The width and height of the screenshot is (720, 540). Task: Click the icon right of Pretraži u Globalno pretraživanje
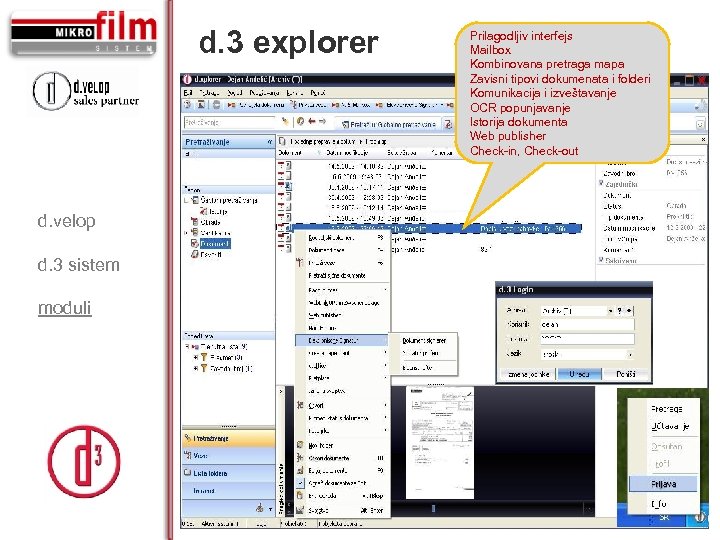click(x=448, y=124)
